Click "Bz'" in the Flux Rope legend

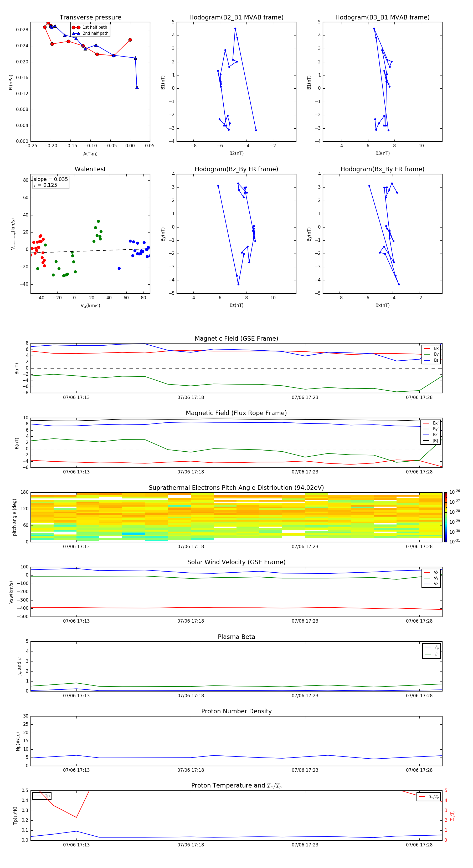[x=431, y=435]
